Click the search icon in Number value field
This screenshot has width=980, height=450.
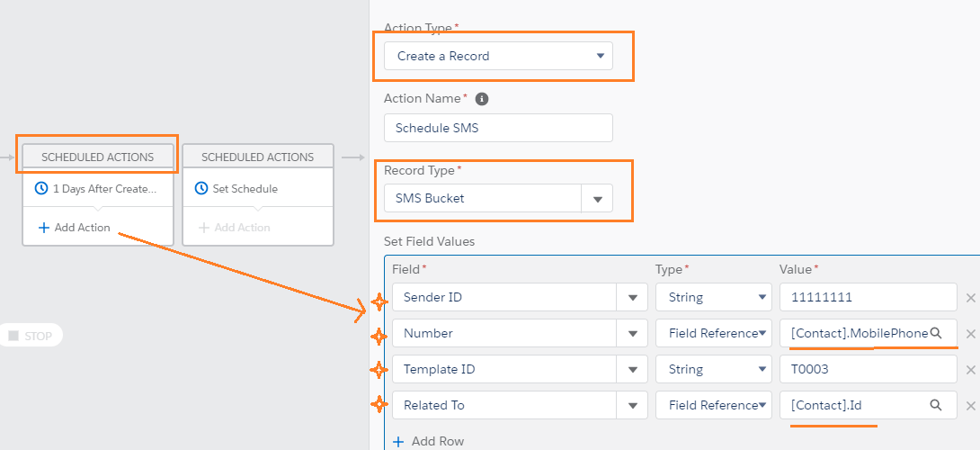(936, 333)
